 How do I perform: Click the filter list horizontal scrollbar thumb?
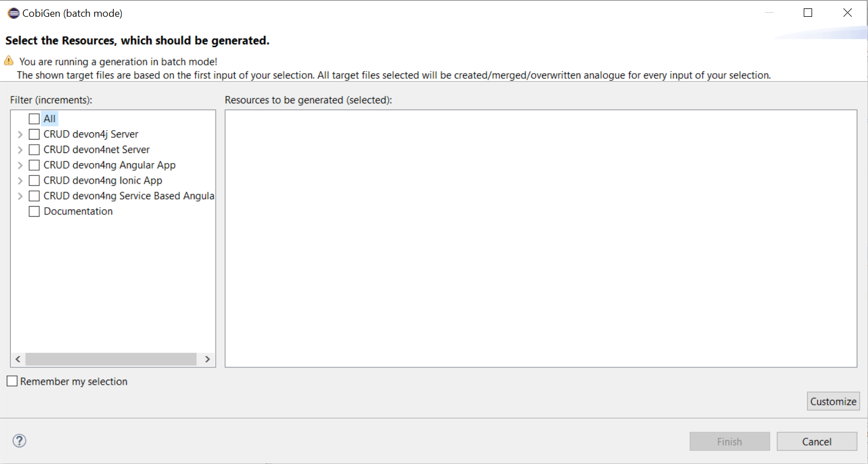coord(111,359)
